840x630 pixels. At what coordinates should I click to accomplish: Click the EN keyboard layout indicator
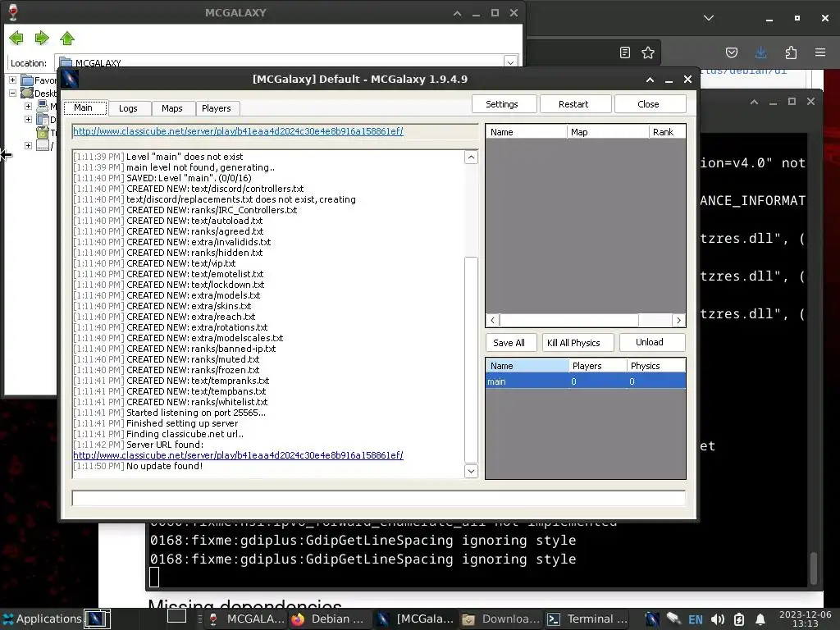tap(696, 619)
